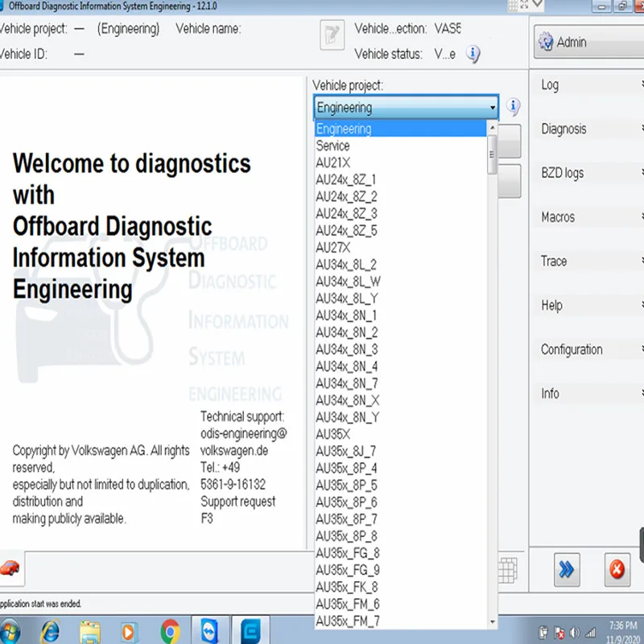Open the Admin panel button

[x=589, y=42]
